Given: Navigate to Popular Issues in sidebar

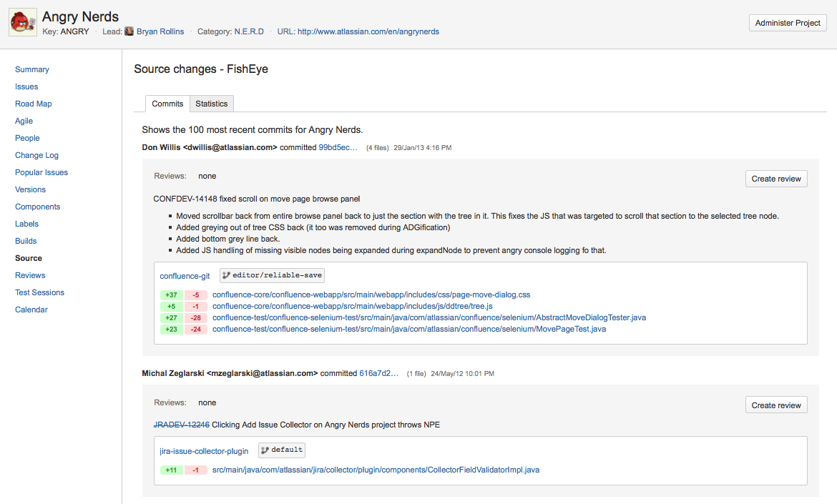Looking at the screenshot, I should tap(41, 172).
